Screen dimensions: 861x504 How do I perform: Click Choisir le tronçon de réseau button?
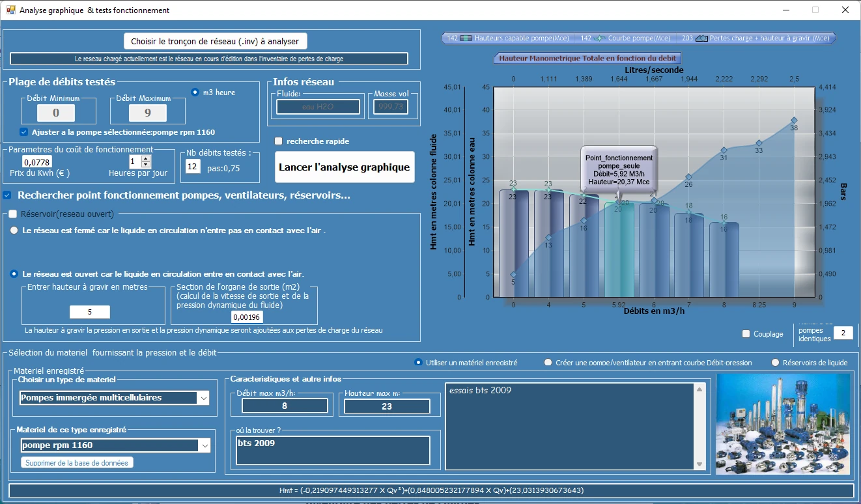pyautogui.click(x=215, y=41)
